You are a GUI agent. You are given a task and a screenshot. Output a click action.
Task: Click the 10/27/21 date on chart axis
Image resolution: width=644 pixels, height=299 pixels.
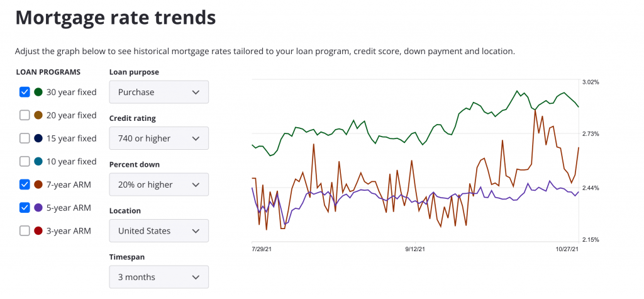[567, 249]
